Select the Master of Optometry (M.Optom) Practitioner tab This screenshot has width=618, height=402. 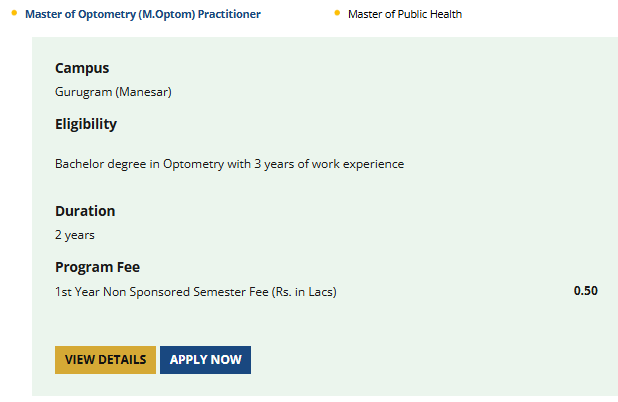click(143, 14)
